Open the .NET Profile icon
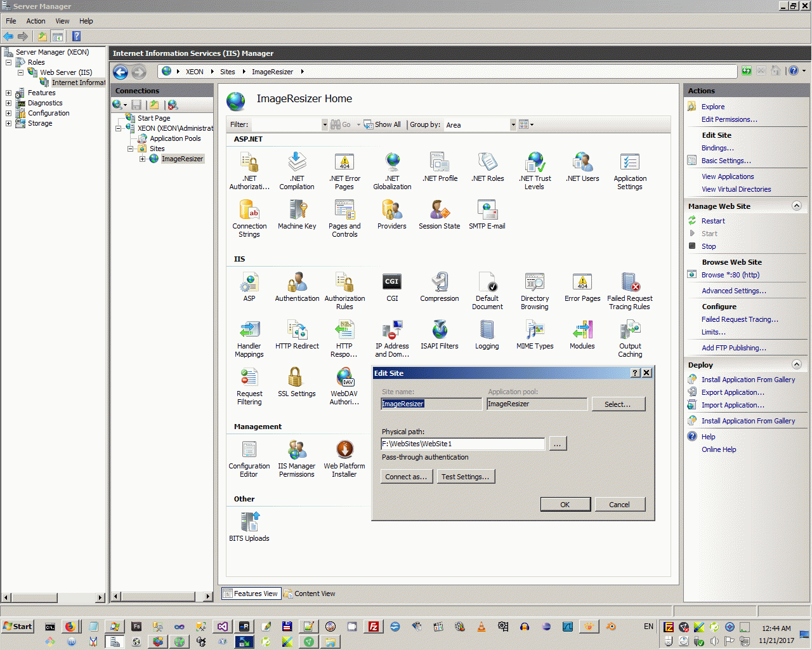The height and width of the screenshot is (650, 812). click(440, 167)
